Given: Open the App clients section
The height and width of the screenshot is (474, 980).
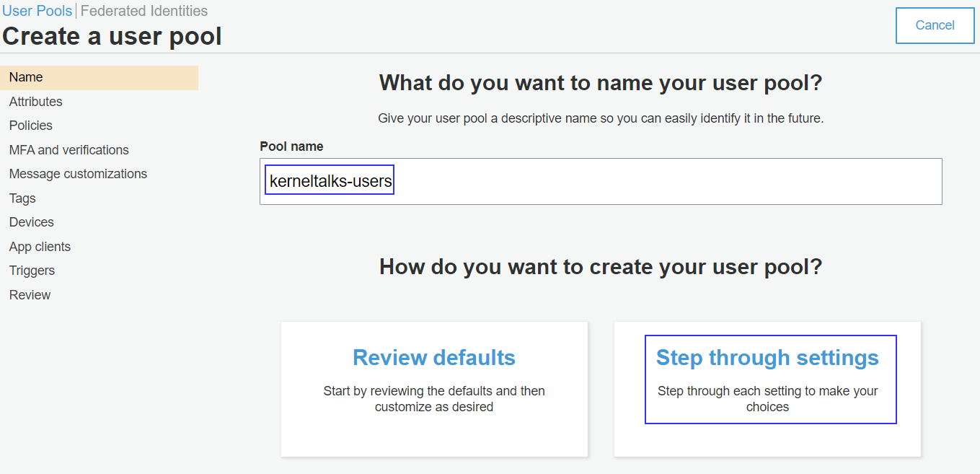Looking at the screenshot, I should tap(40, 246).
